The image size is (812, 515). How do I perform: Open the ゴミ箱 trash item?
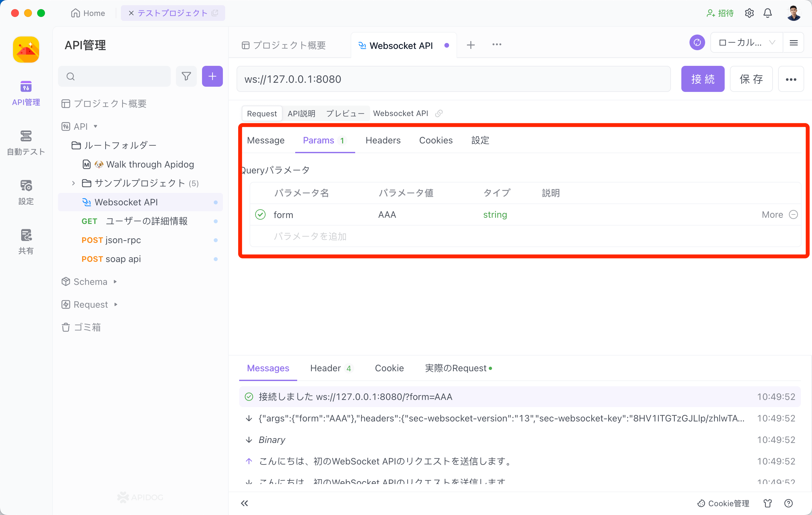coord(81,327)
